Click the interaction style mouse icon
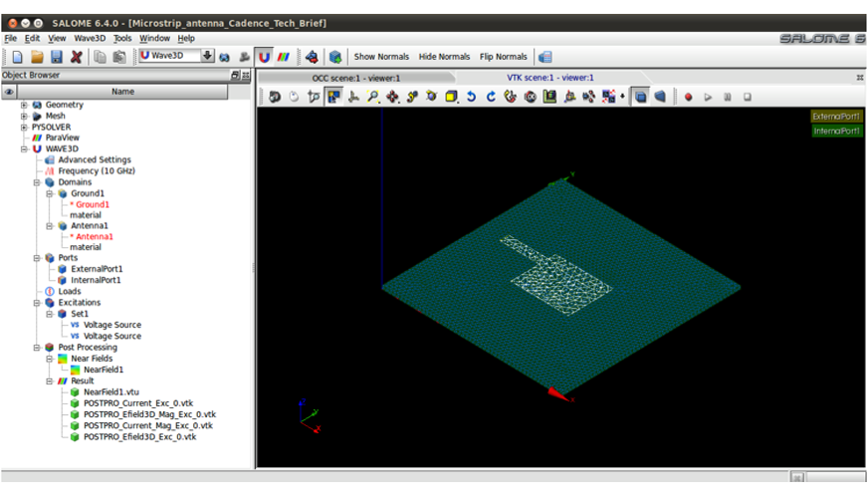 294,97
